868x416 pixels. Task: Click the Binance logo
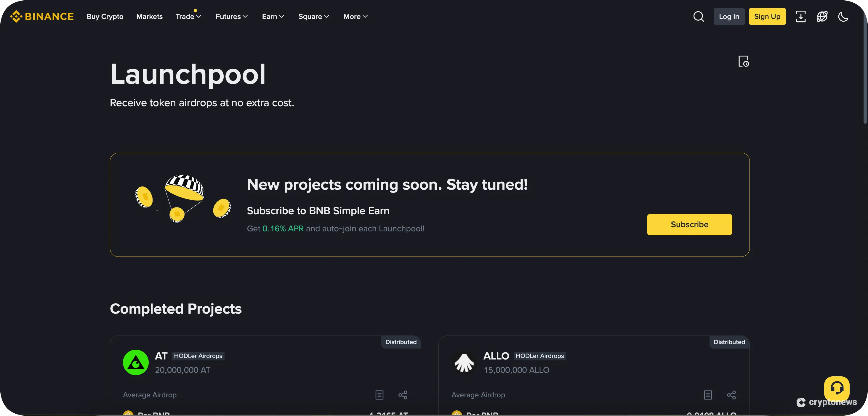41,16
